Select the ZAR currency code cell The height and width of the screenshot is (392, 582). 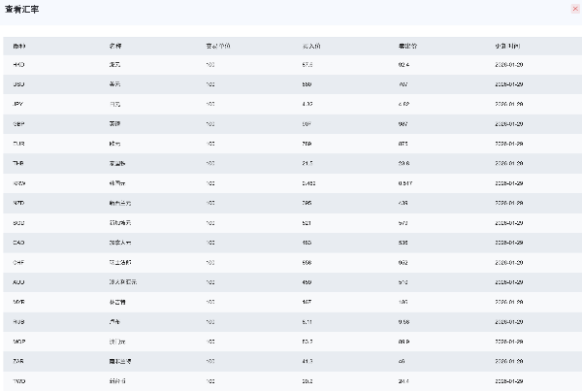[18, 361]
